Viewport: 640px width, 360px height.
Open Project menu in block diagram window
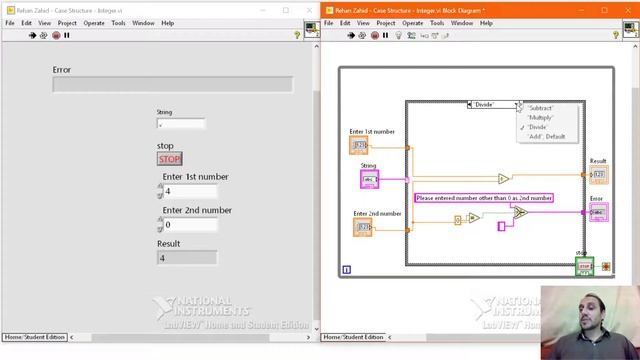[386, 23]
